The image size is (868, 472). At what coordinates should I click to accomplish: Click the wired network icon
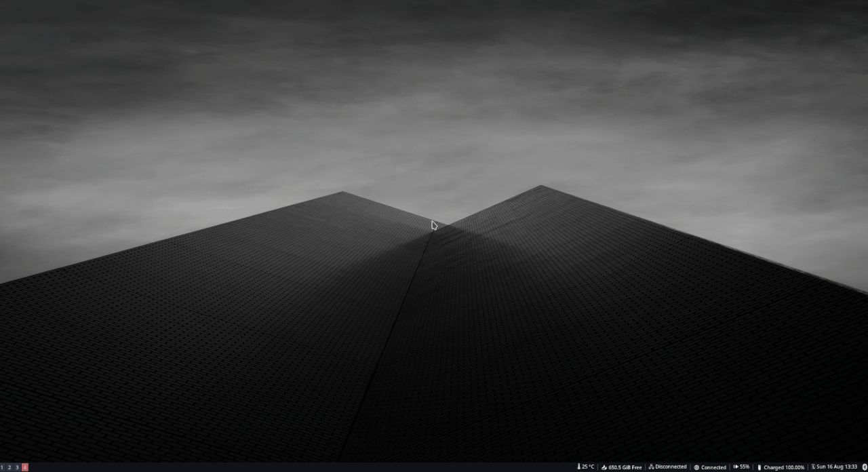[651, 467]
